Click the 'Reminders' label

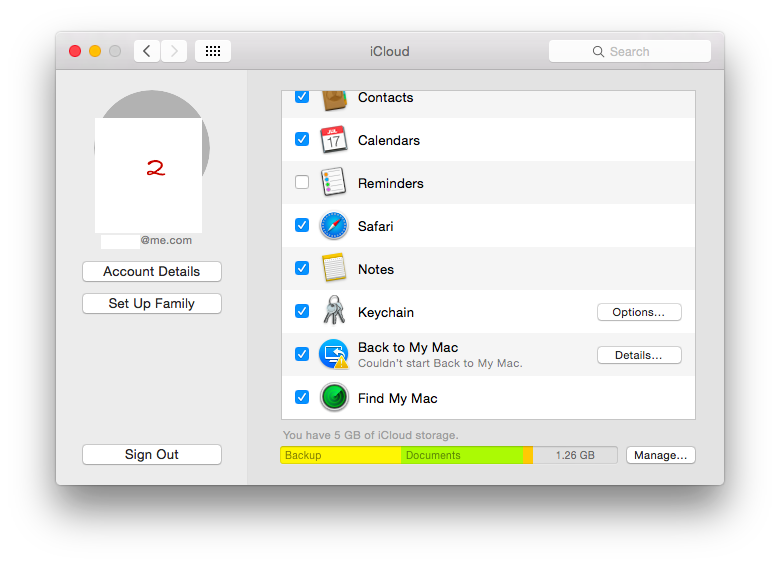point(391,183)
